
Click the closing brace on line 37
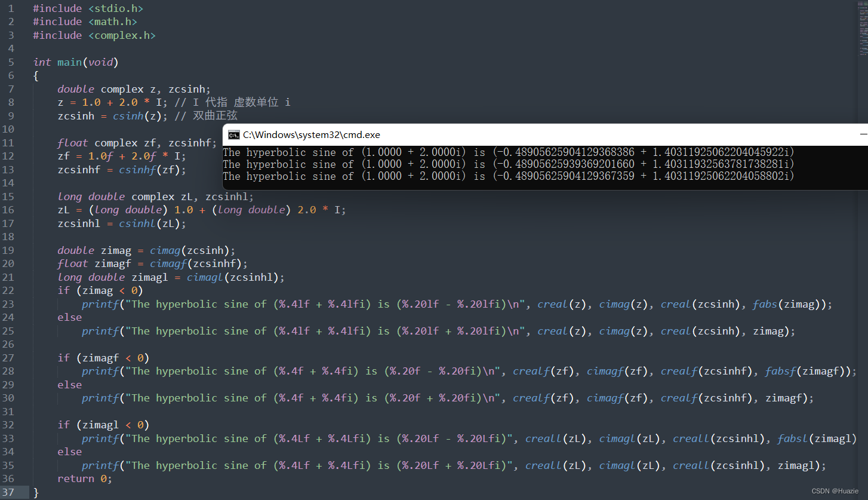[x=36, y=492]
